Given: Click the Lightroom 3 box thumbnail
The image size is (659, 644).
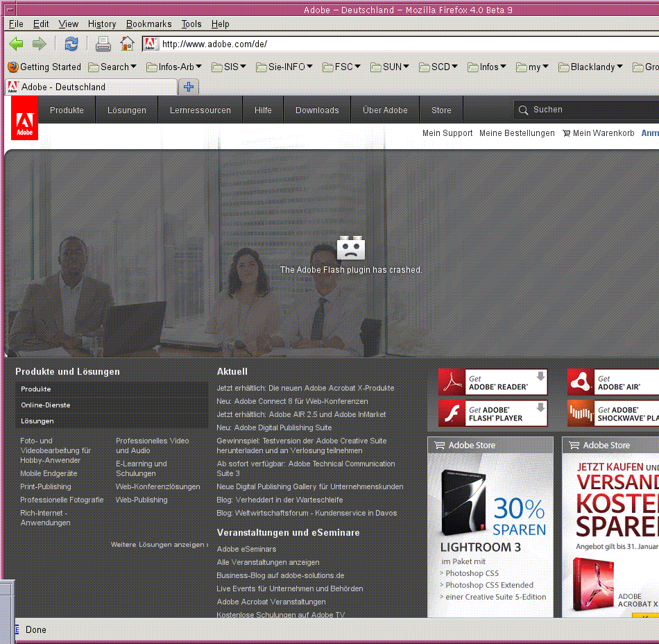Looking at the screenshot, I should (x=464, y=503).
